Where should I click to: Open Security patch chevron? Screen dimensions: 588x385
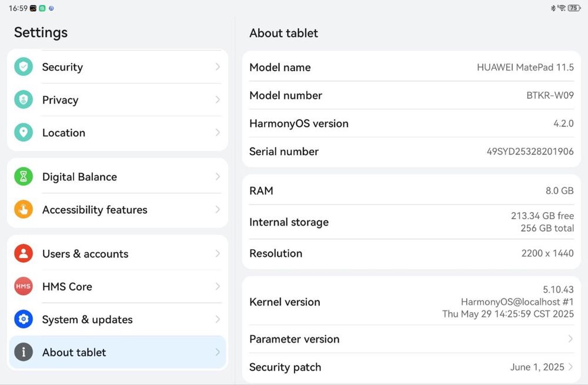570,367
